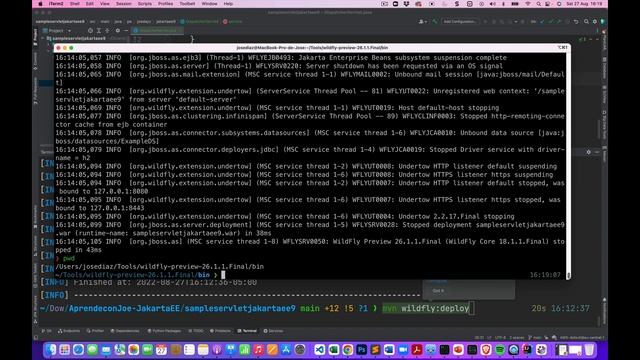The image size is (640, 360).
Task: Open App Store from the Dock
Action: [286, 350]
